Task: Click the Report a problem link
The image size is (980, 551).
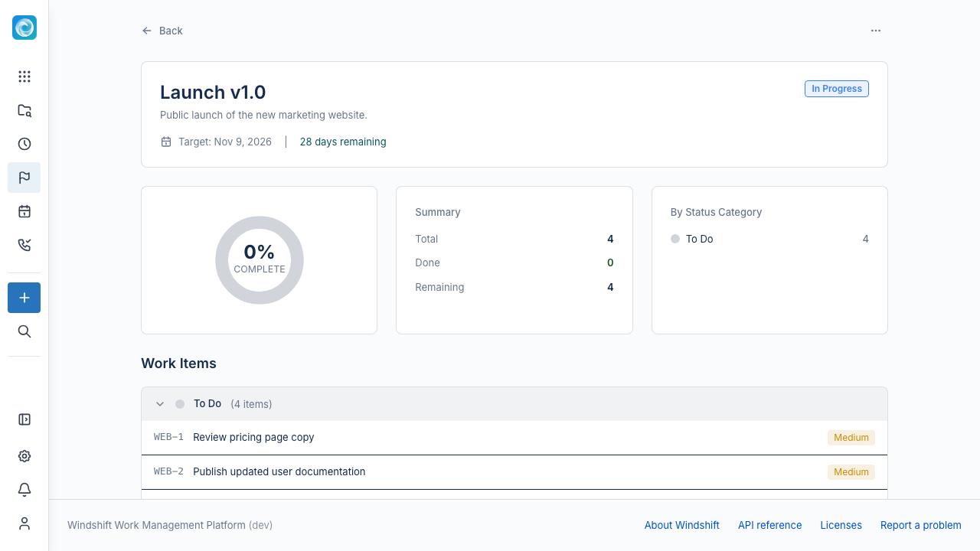Action: [x=921, y=525]
